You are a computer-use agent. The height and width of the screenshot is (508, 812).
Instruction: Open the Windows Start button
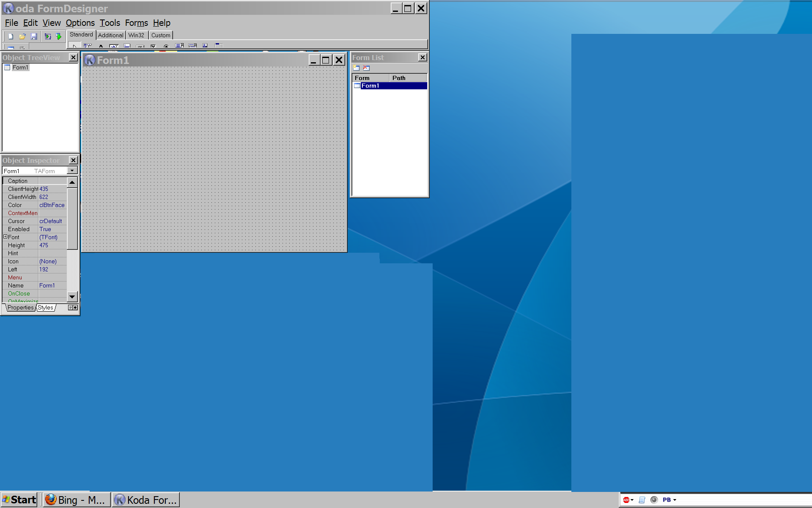[19, 500]
